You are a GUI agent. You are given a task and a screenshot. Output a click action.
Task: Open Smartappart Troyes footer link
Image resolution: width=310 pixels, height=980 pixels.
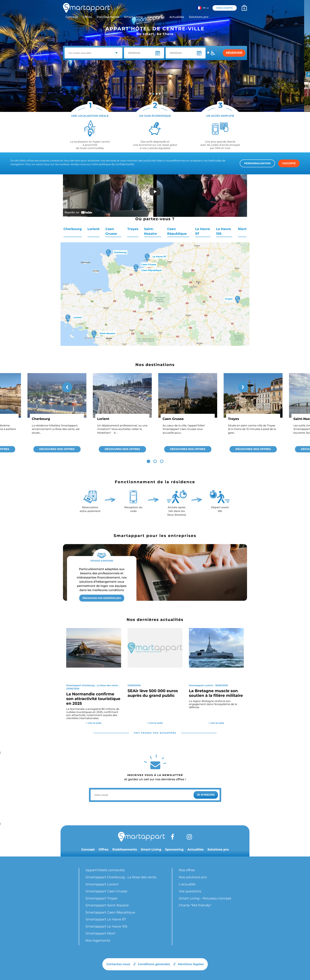(102, 898)
